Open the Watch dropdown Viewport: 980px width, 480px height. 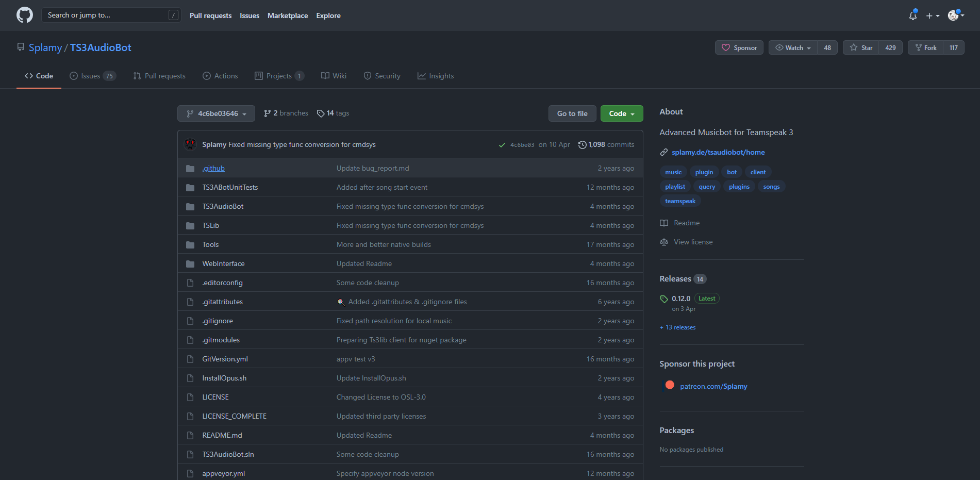(x=793, y=47)
